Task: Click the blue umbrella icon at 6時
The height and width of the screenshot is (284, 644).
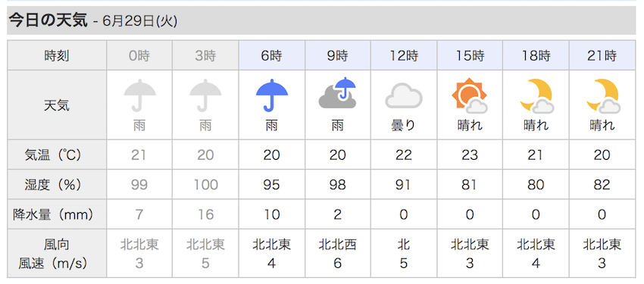Action: tap(271, 95)
